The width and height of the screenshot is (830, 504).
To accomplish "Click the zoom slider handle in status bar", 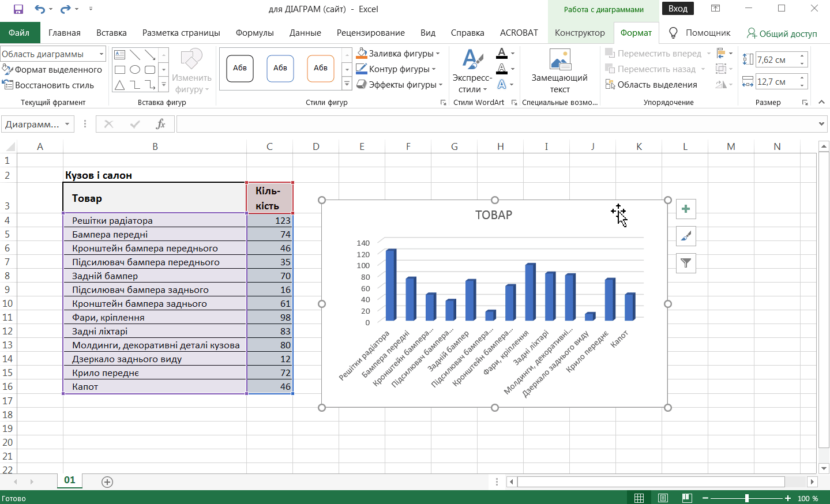I will pos(746,498).
